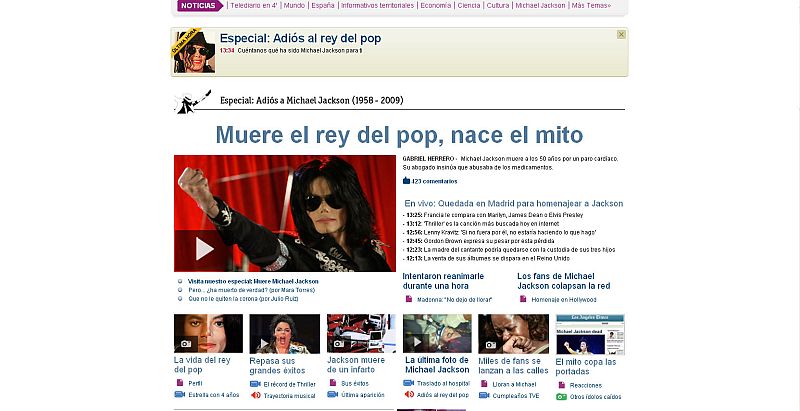This screenshot has width=800, height=411.
Task: Click the video camera icon beside Estrella con 4 años
Action: click(x=180, y=395)
